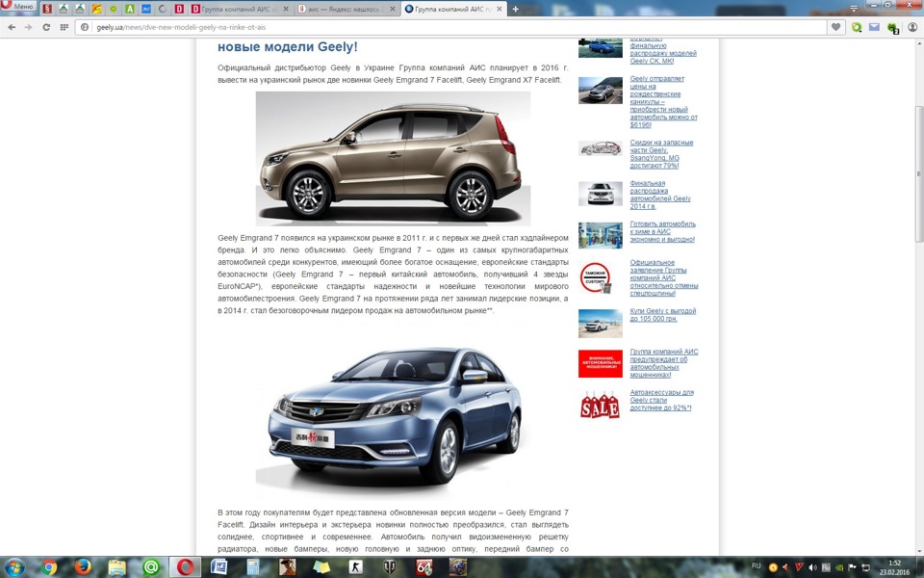924x578 pixels.
Task: Select Opera browser in taskbar
Action: point(186,566)
